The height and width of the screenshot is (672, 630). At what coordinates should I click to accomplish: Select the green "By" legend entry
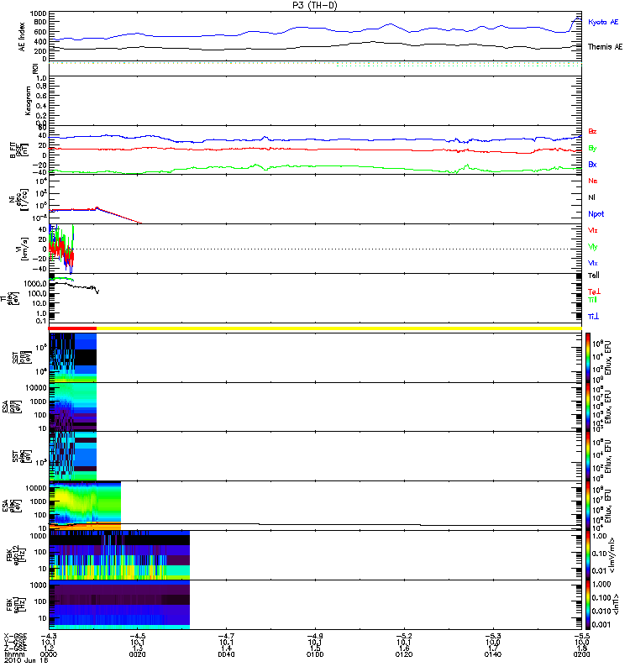click(592, 149)
